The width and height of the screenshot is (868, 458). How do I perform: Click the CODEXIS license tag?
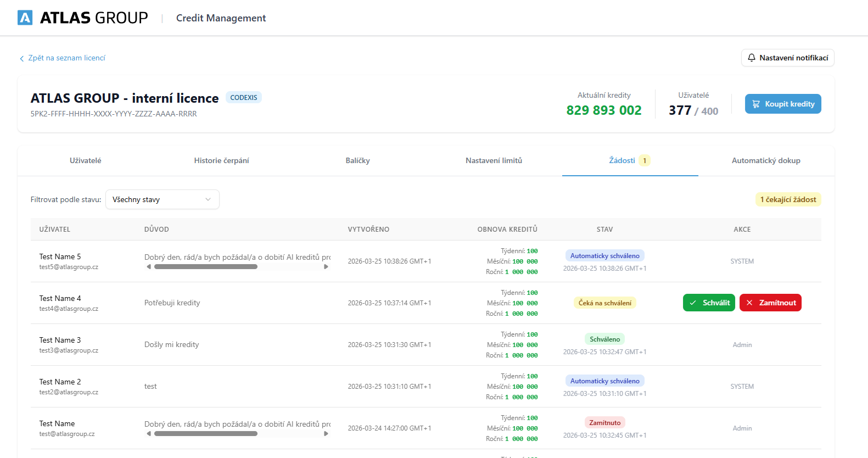click(x=244, y=97)
